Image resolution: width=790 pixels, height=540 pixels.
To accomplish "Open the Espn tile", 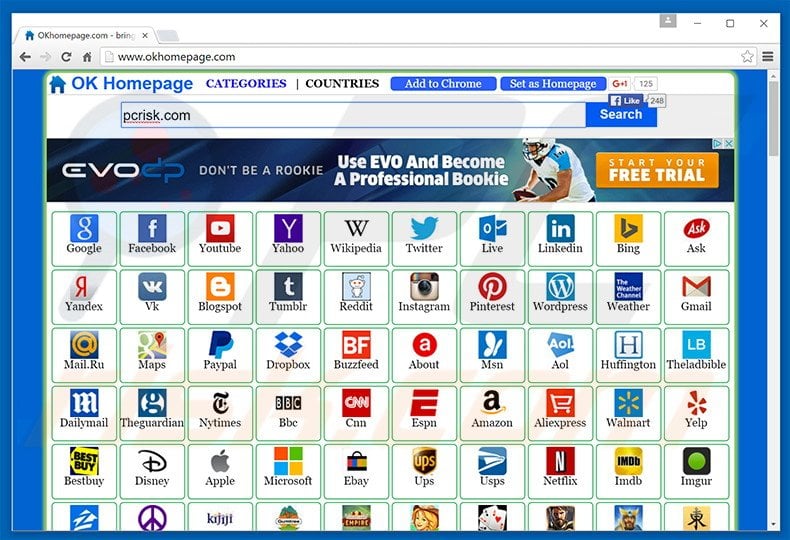I will 424,413.
